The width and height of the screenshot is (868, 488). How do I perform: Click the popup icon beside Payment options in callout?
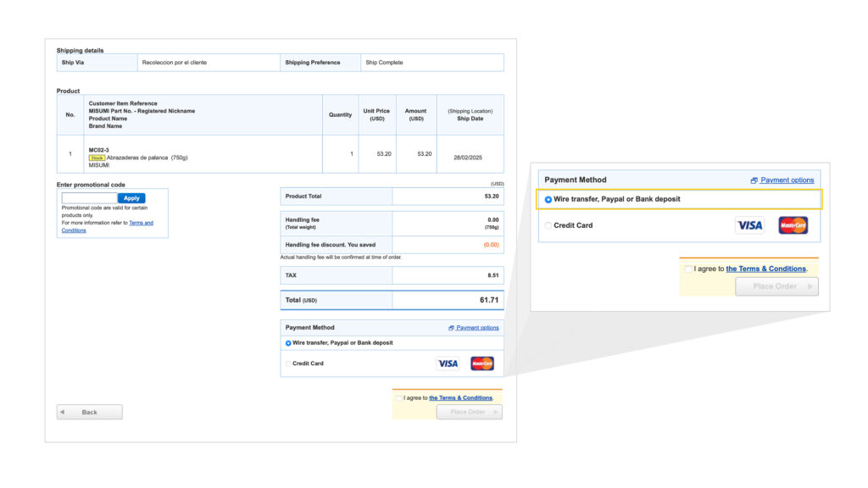point(754,180)
